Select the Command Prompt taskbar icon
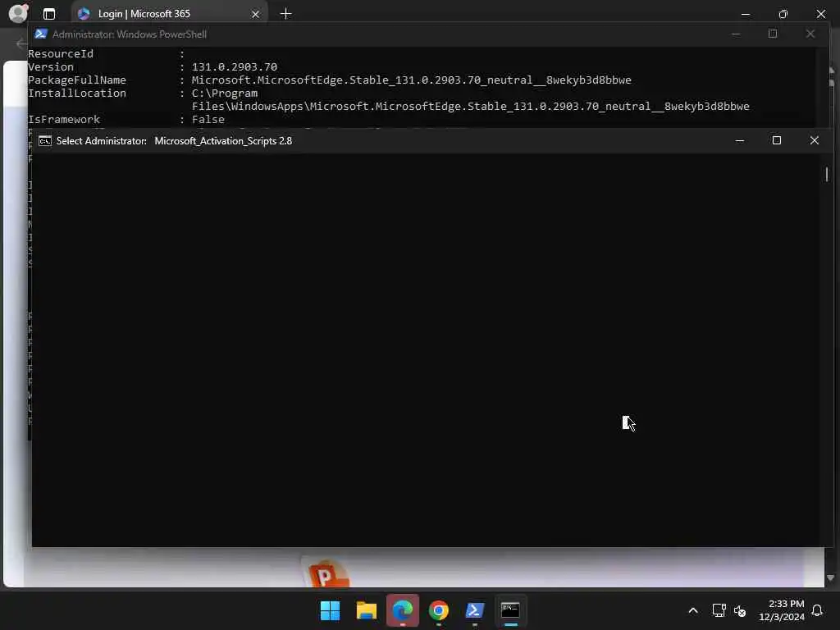 [510, 610]
